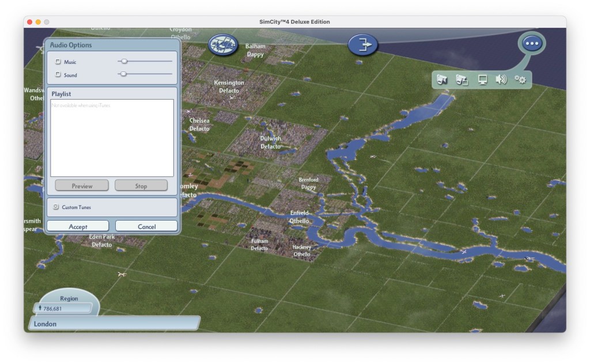This screenshot has width=590, height=364.
Task: Enable the Music checkbox
Action: coord(58,62)
